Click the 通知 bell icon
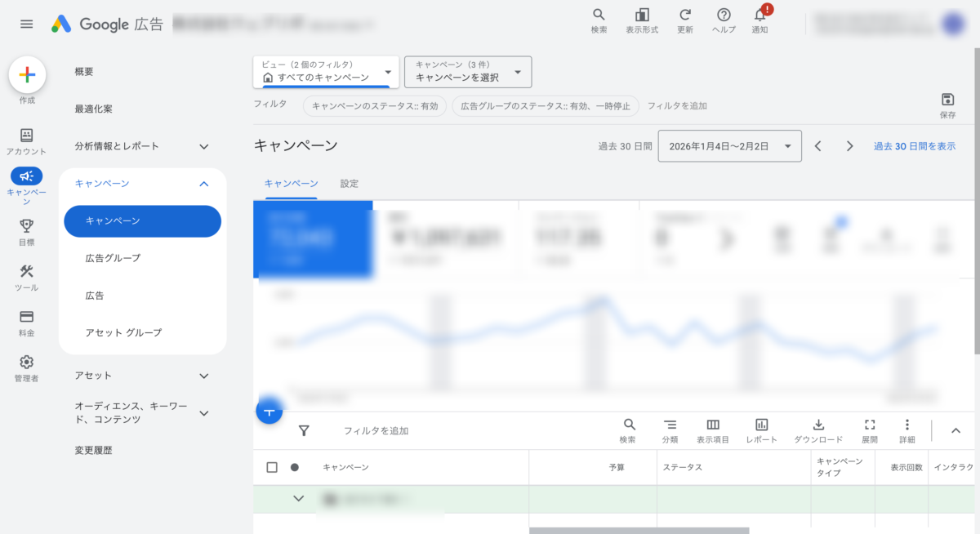Screen dimensions: 980x534 (x=759, y=16)
